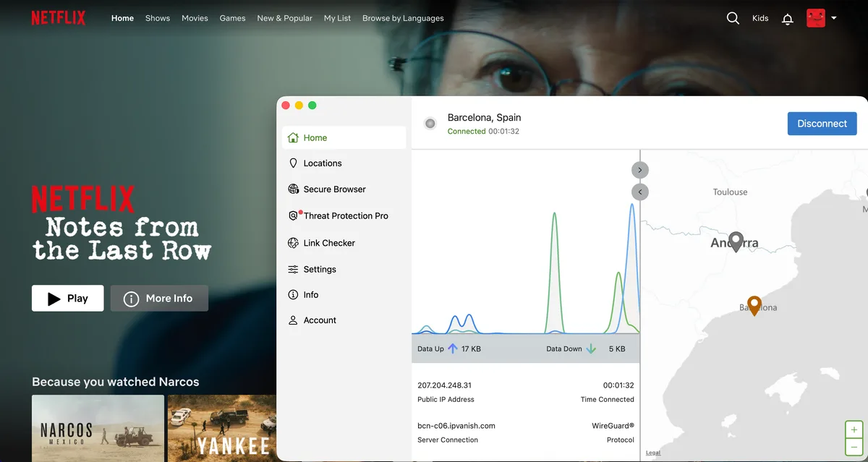
Task: Click the play triangle icon on Play button
Action: click(x=54, y=299)
